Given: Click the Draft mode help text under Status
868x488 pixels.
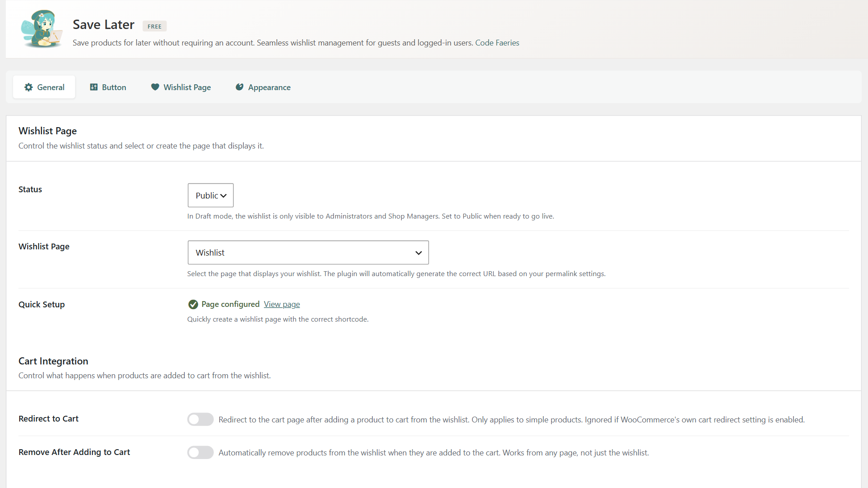Looking at the screenshot, I should (x=371, y=216).
